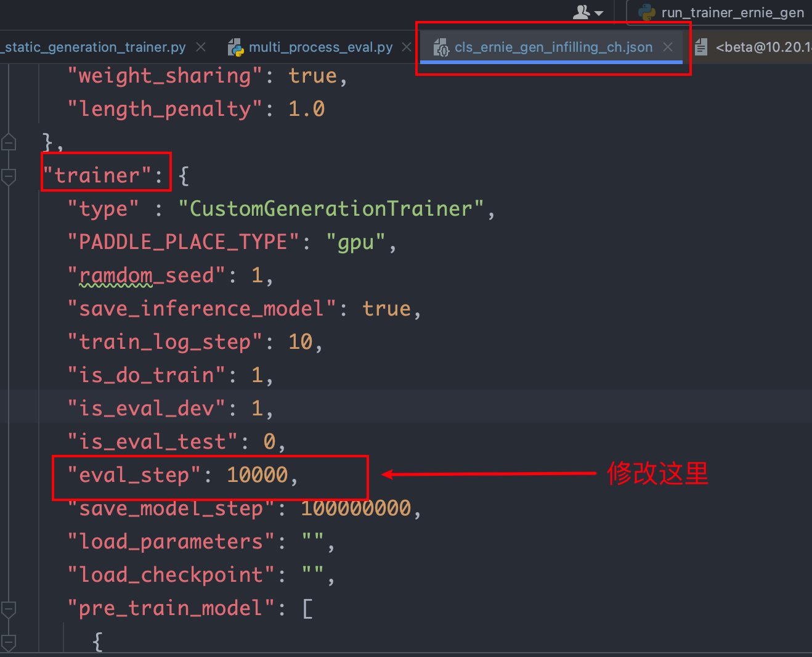Open the user account dropdown icon

coord(588,12)
